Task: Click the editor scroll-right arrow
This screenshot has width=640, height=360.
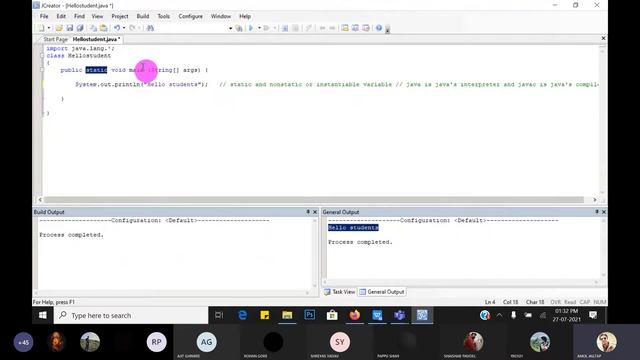Action: coord(595,200)
